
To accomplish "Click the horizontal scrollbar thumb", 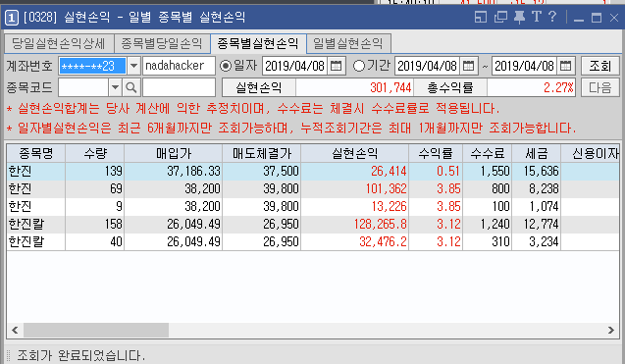I will point(96,330).
